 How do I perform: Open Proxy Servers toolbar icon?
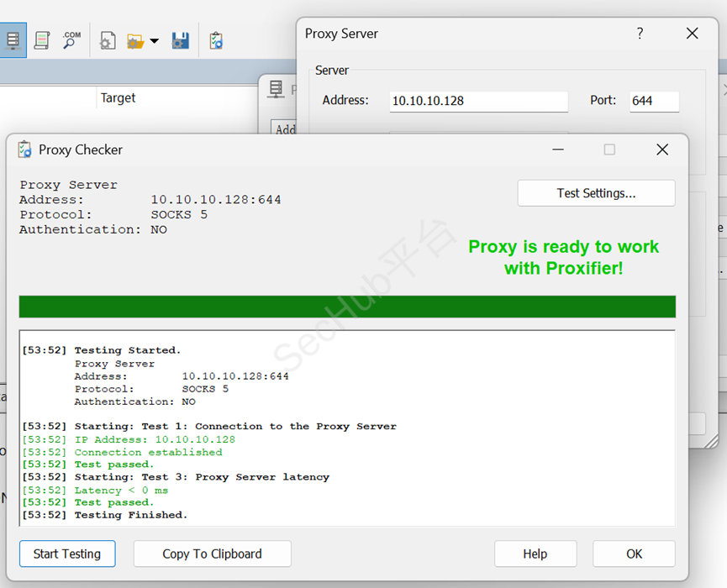tap(13, 41)
